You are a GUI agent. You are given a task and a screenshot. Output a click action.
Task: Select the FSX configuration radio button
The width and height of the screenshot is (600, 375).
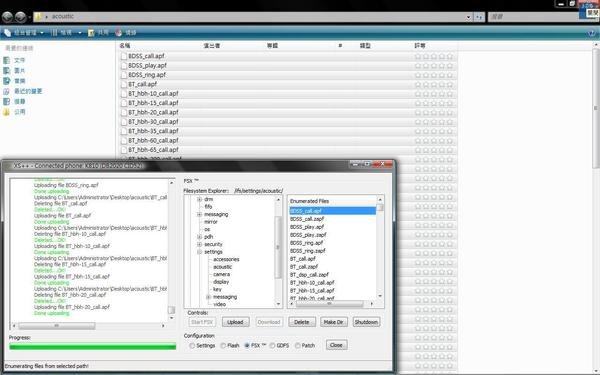tap(247, 346)
